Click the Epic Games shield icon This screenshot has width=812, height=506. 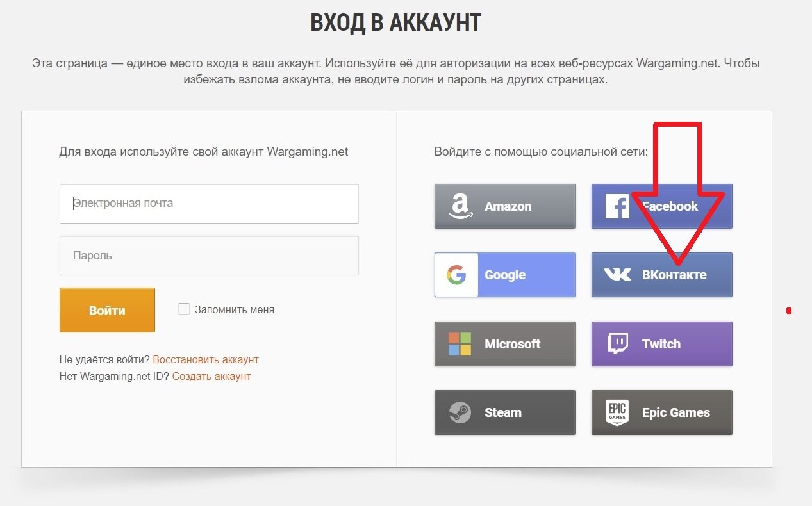617,412
